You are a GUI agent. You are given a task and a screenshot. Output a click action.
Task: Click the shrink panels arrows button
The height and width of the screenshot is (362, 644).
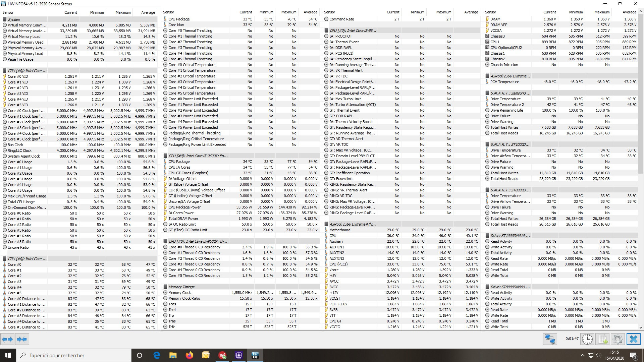[22, 339]
